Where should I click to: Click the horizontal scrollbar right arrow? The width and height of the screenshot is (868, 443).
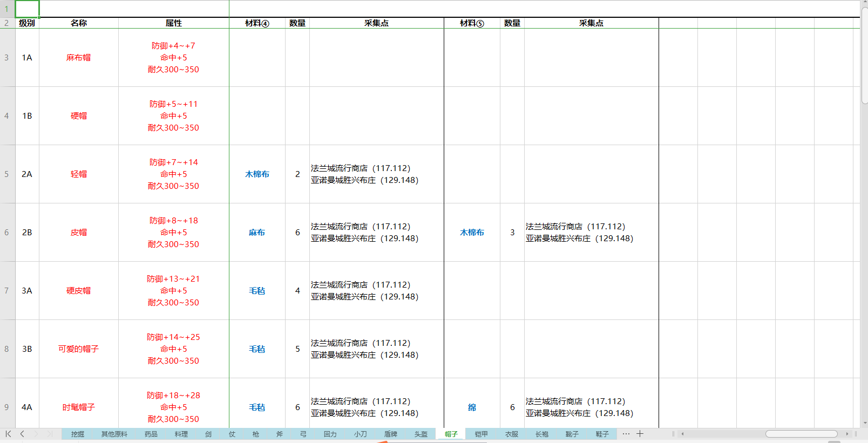pyautogui.click(x=847, y=434)
